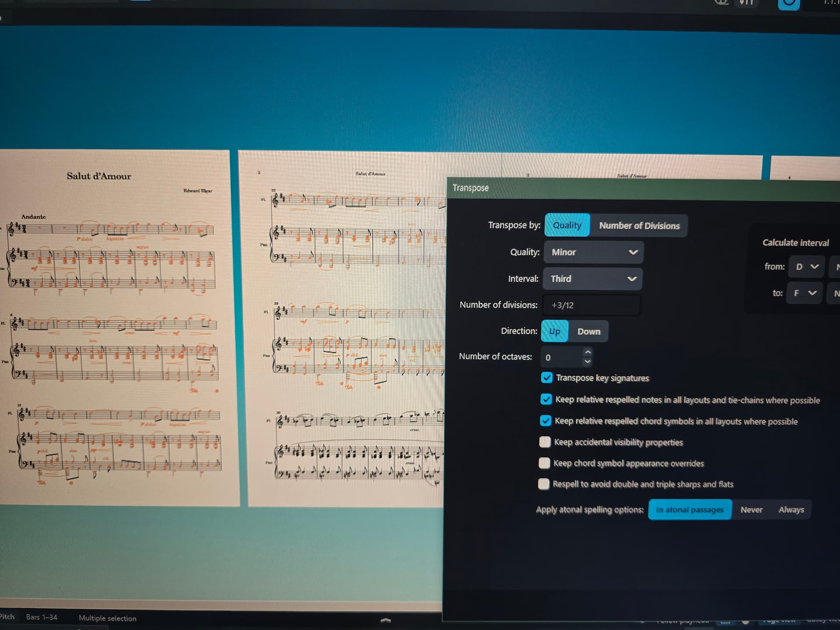Choose Always for atonal spelling options

tap(791, 510)
